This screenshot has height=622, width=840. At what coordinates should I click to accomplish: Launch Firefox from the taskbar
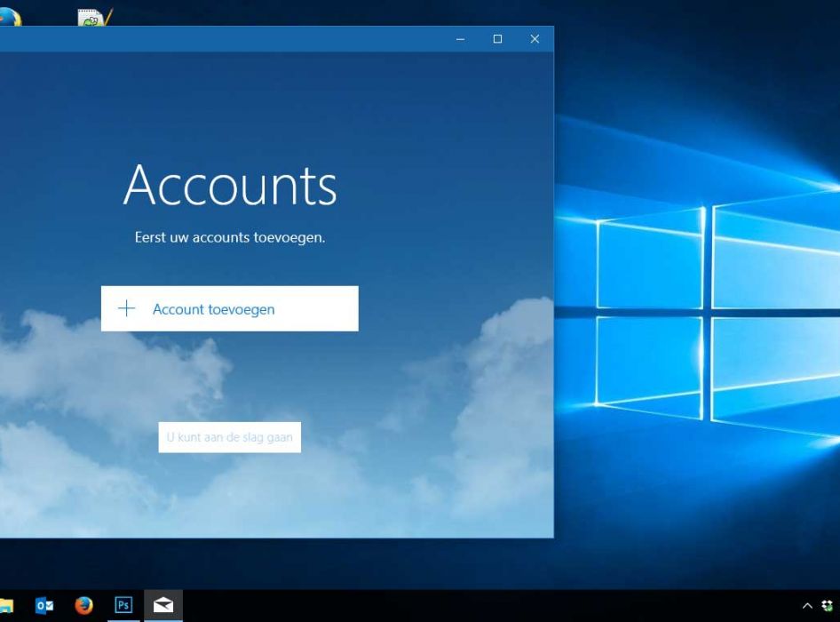(83, 605)
